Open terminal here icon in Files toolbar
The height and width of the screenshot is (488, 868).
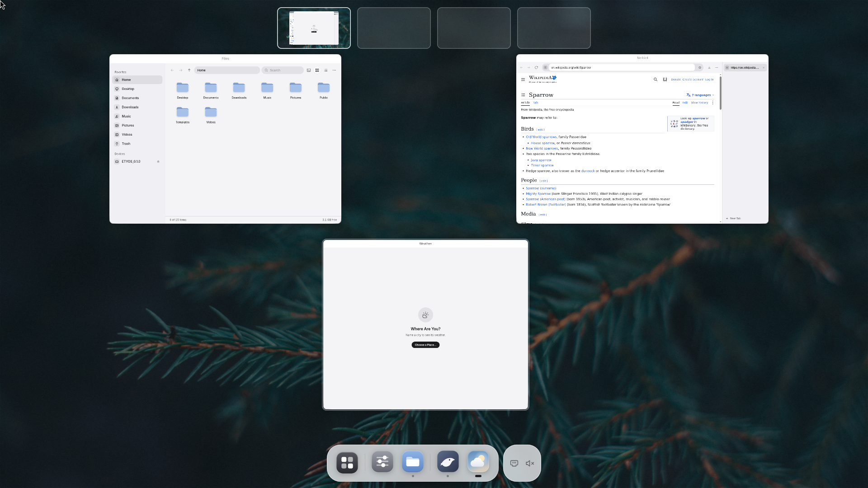tap(309, 70)
